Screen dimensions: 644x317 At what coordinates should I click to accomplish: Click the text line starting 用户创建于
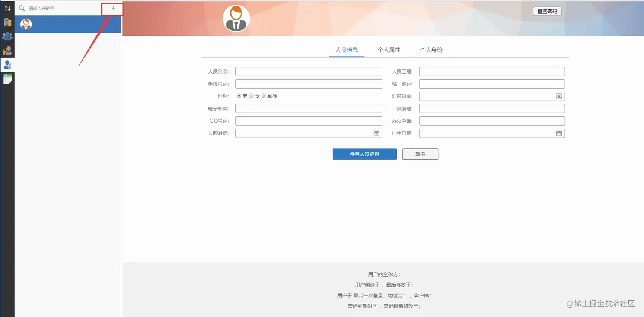pyautogui.click(x=384, y=285)
